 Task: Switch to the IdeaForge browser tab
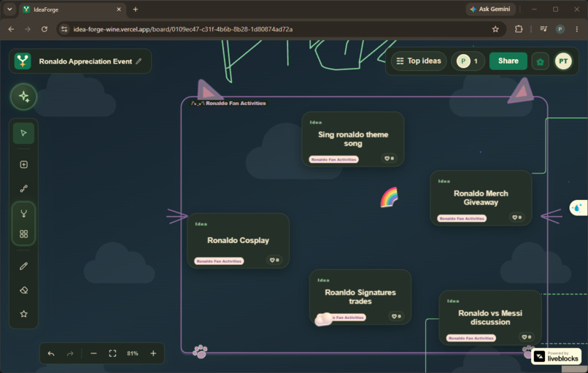pos(72,9)
